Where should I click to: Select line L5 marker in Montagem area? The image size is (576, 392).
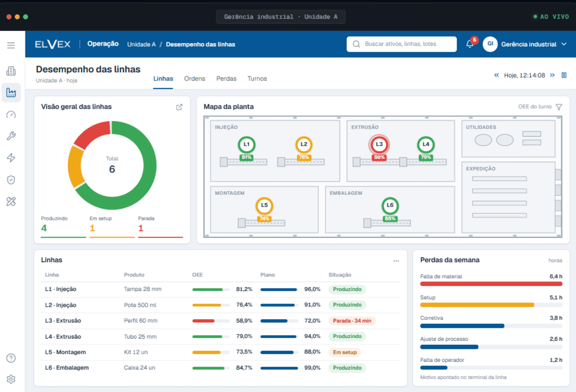pos(264,205)
